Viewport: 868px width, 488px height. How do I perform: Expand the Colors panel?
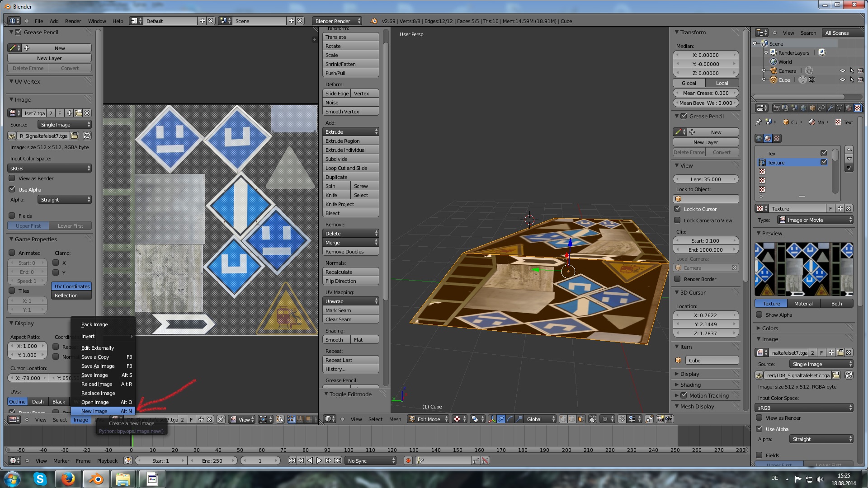(769, 328)
